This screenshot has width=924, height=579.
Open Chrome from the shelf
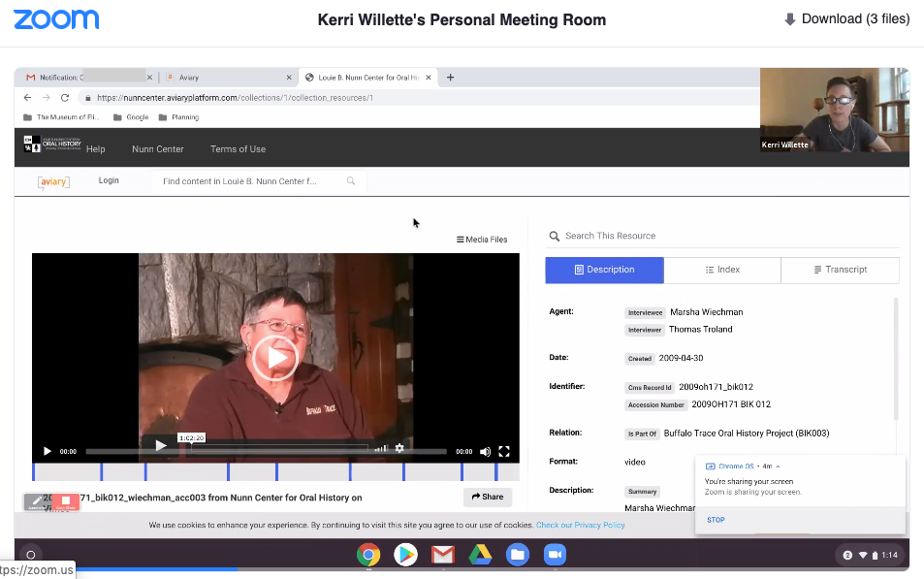(x=368, y=555)
